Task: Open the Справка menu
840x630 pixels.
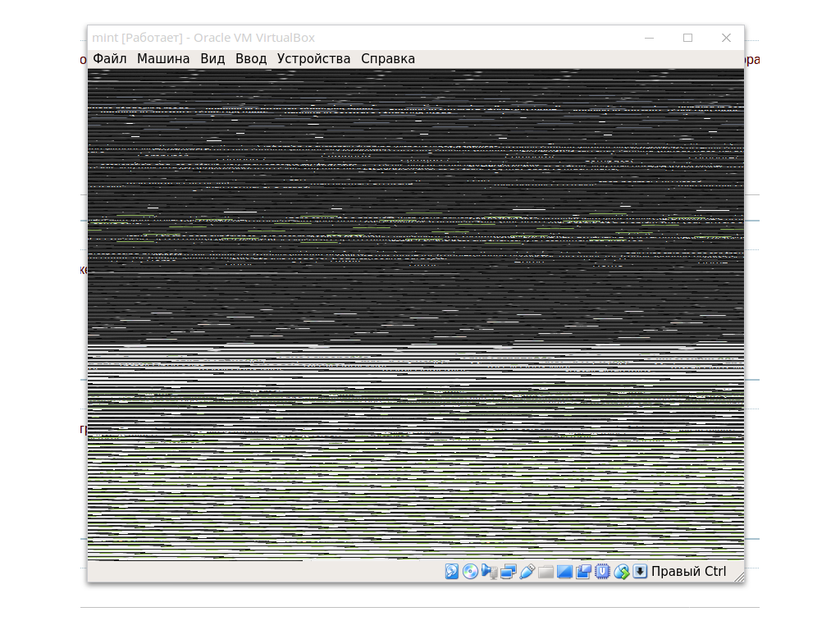Action: pyautogui.click(x=388, y=59)
